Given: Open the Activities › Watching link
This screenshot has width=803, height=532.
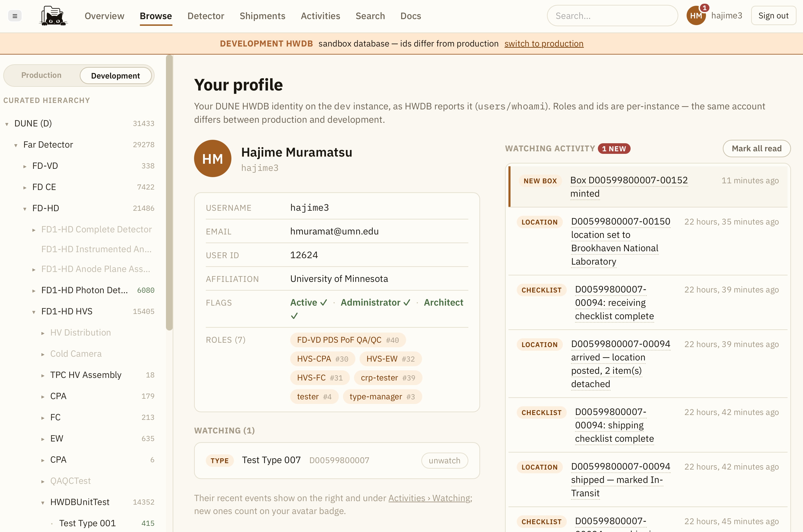Looking at the screenshot, I should coord(429,498).
